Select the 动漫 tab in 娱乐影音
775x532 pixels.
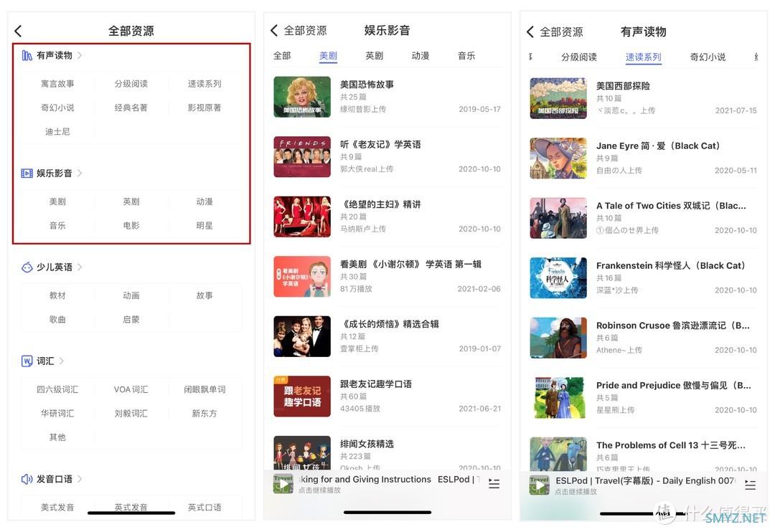point(420,56)
